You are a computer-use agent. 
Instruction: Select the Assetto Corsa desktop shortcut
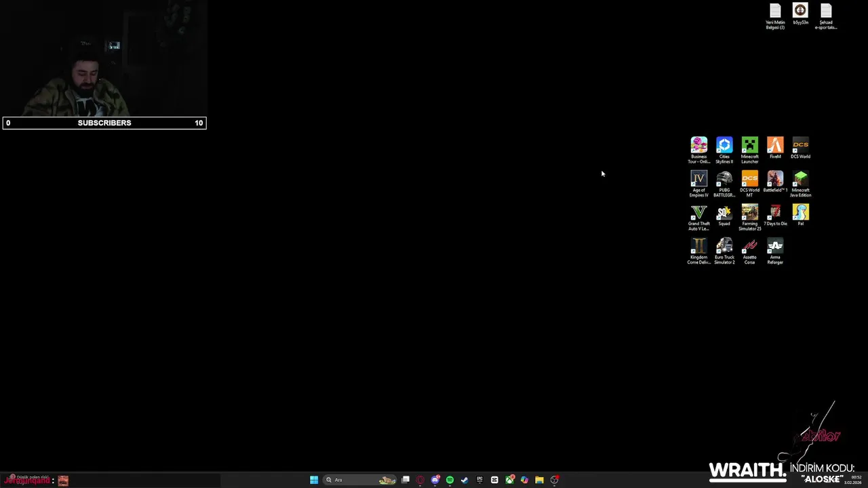click(x=749, y=251)
